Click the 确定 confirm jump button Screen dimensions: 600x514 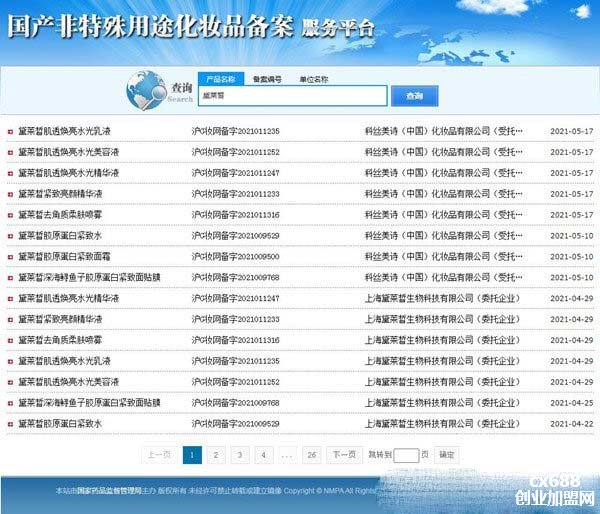(x=447, y=455)
